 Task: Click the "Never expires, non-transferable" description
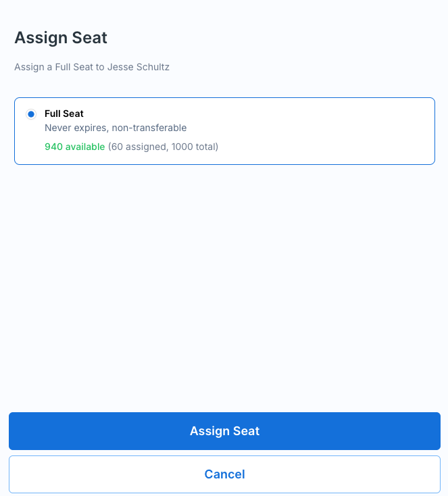point(116,128)
